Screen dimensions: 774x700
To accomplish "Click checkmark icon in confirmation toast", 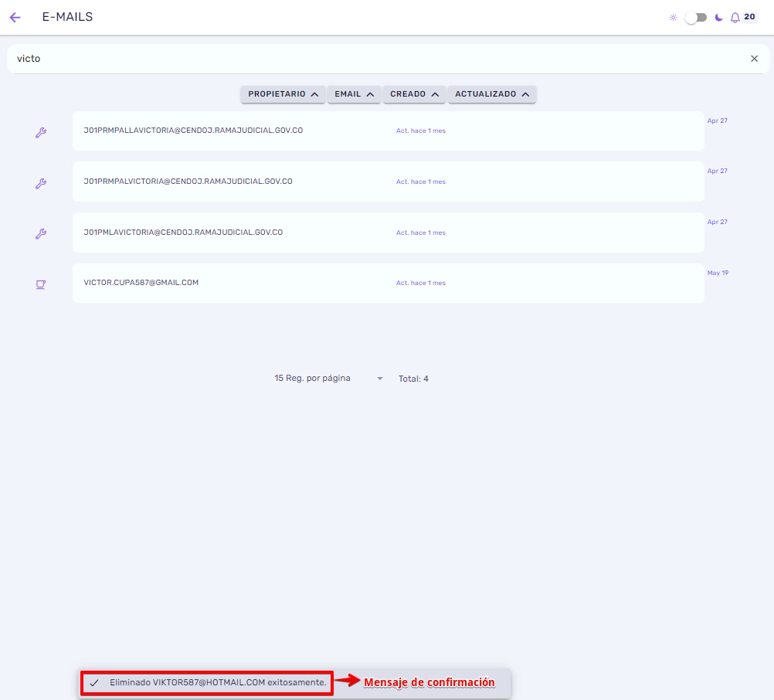I will pyautogui.click(x=94, y=683).
